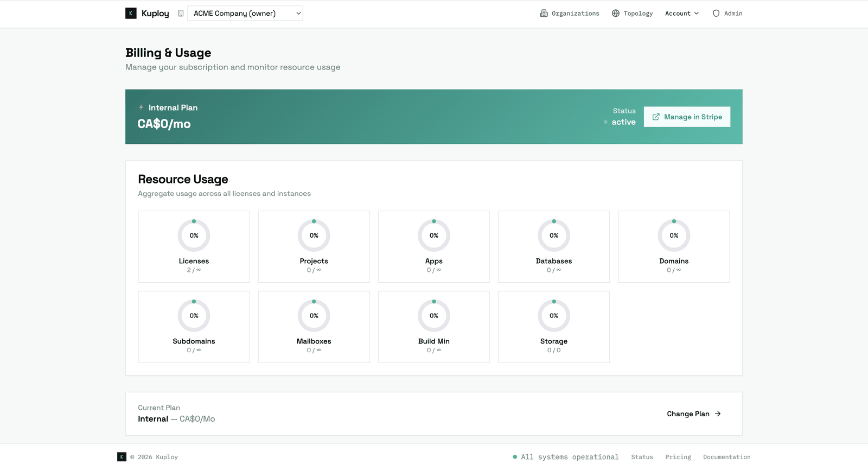Open the Documentation footer link
This screenshot has width=868, height=470.
coord(727,457)
